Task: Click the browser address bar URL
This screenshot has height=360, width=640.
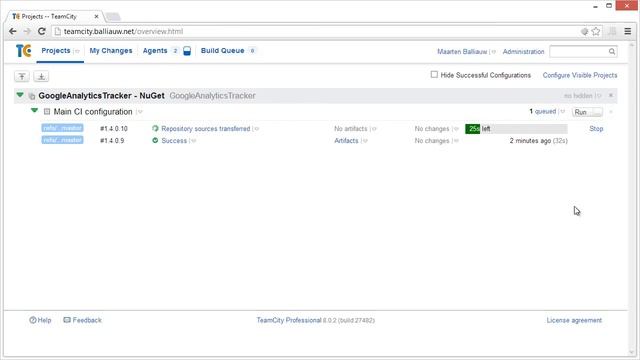Action: (x=123, y=31)
